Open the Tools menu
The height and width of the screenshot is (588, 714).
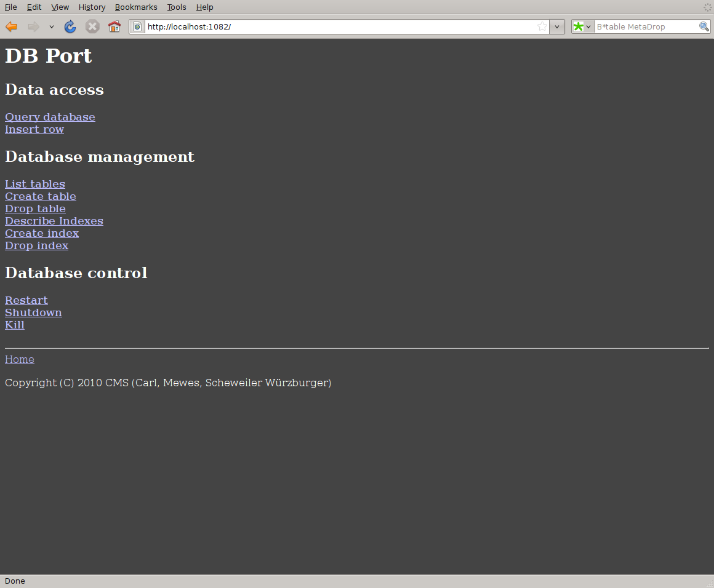177,7
